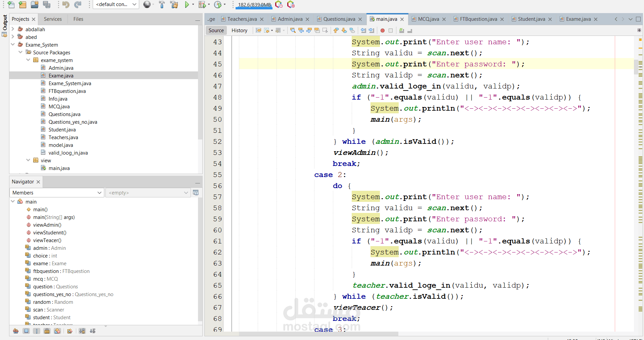This screenshot has width=644, height=340.
Task: Open the Members dropdown in Navigator
Action: coord(56,192)
